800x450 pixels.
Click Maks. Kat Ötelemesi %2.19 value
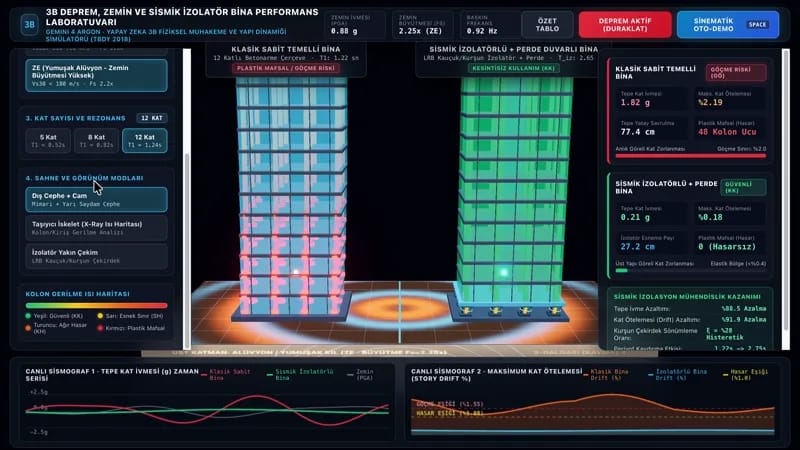(x=711, y=103)
